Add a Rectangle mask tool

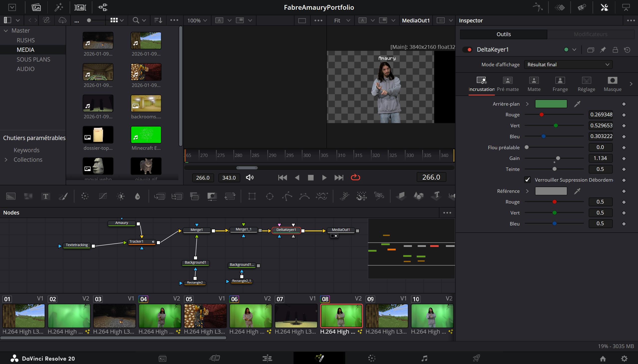coord(252,197)
